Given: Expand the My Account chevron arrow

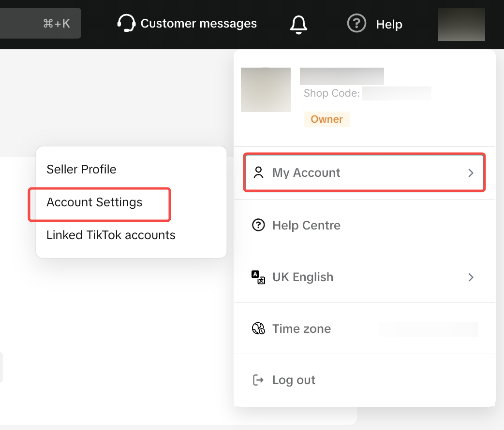Looking at the screenshot, I should pyautogui.click(x=471, y=173).
